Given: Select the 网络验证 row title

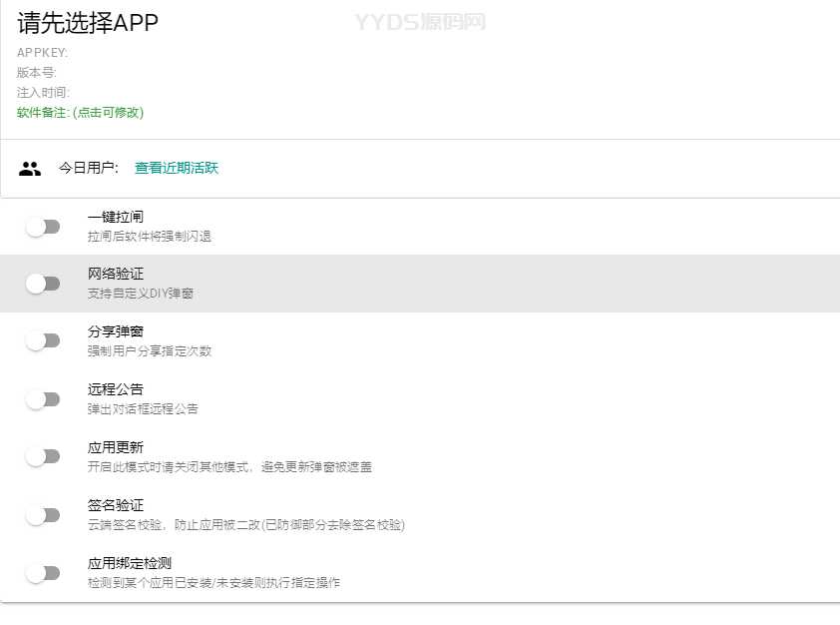Looking at the screenshot, I should click(x=116, y=275).
